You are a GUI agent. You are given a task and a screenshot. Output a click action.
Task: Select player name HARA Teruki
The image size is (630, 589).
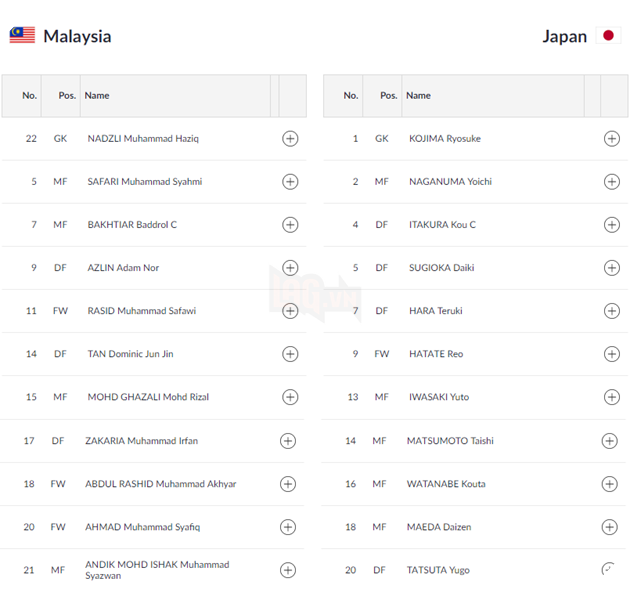pyautogui.click(x=436, y=311)
